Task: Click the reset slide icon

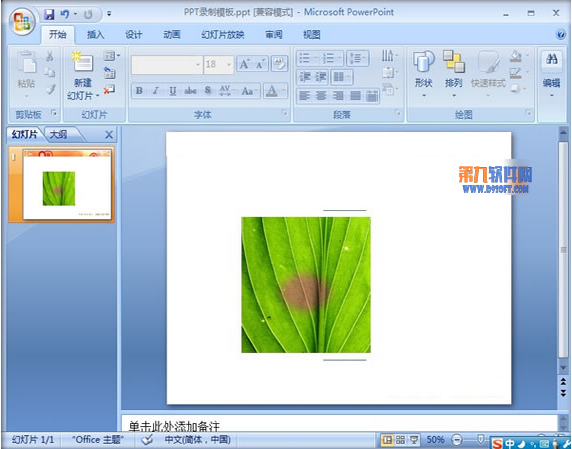Action: [x=109, y=73]
